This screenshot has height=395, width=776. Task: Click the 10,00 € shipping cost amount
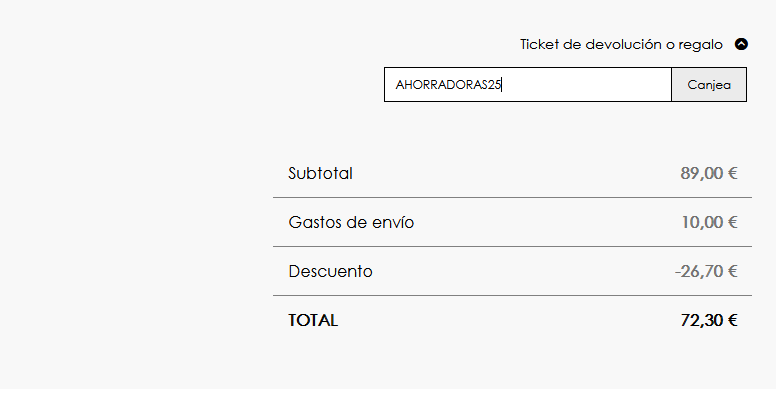[709, 222]
